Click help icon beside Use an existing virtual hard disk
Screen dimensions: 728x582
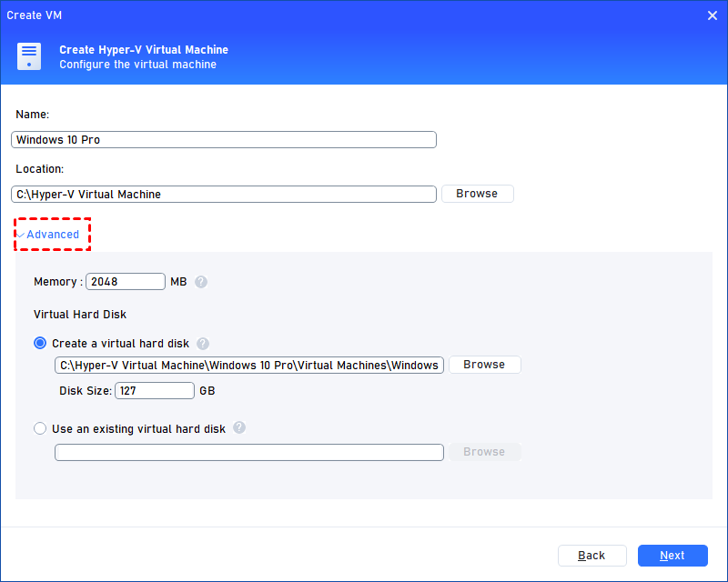(x=239, y=427)
